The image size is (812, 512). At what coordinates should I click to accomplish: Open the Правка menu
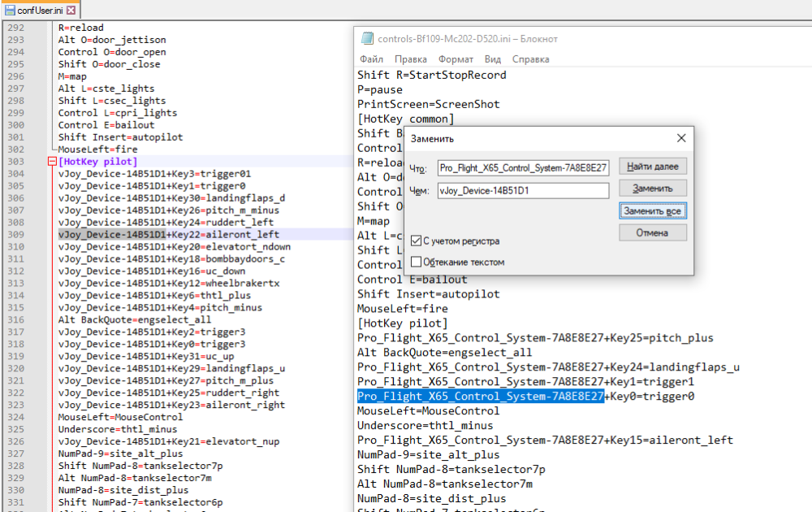coord(411,59)
